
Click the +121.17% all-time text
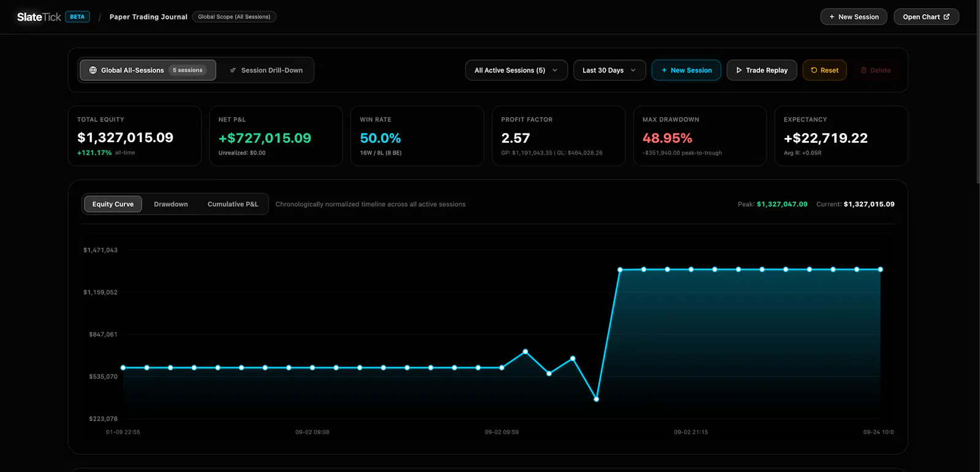106,153
